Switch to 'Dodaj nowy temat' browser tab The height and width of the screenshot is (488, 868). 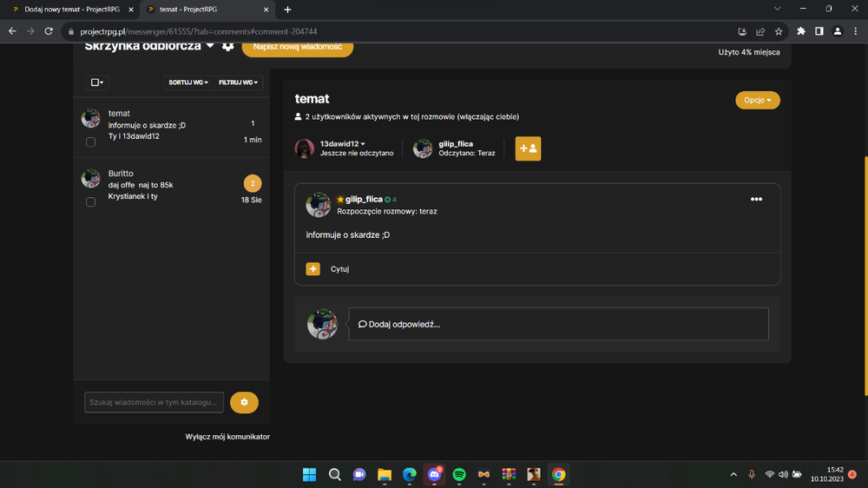72,10
